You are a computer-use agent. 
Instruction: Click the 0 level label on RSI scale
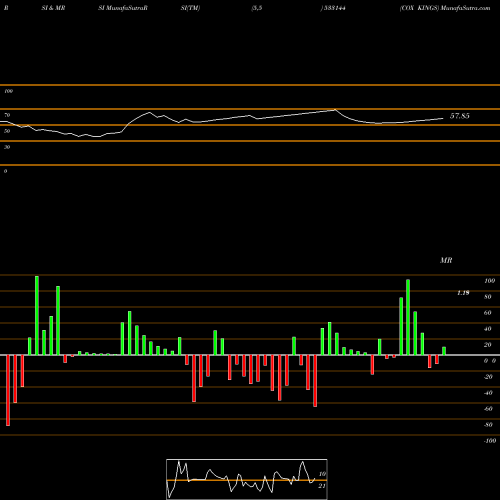point(5,171)
